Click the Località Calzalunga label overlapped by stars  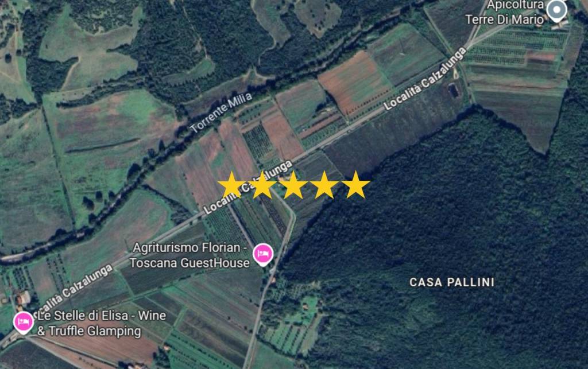click(x=248, y=187)
